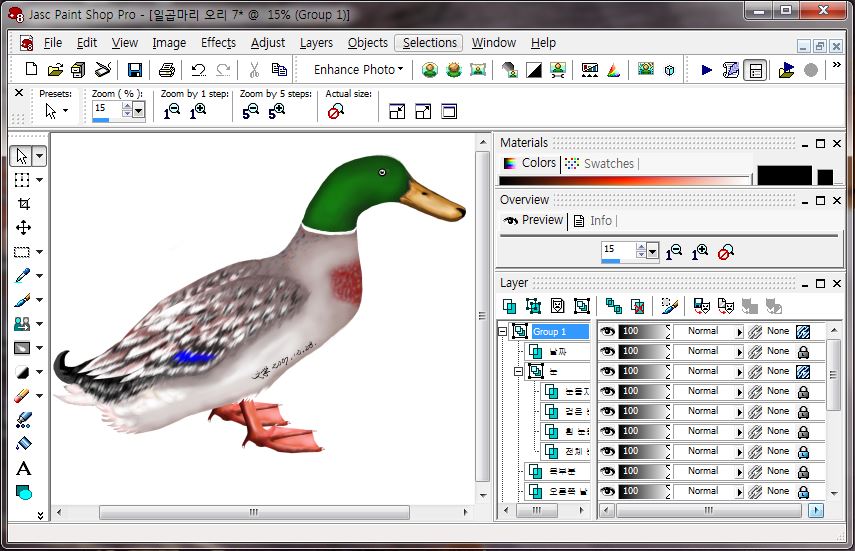Collapse the Group 1 tree node
This screenshot has width=855, height=551.
click(x=503, y=331)
